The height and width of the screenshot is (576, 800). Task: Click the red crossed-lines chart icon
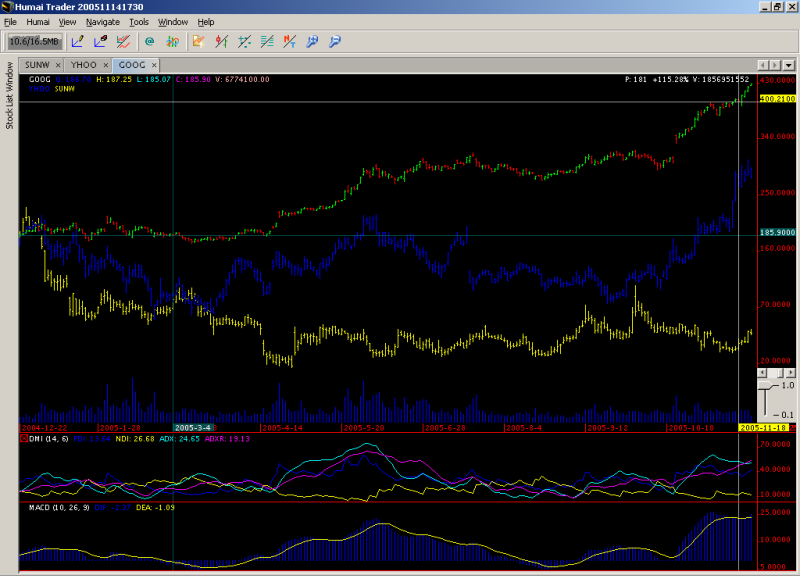pyautogui.click(x=123, y=41)
